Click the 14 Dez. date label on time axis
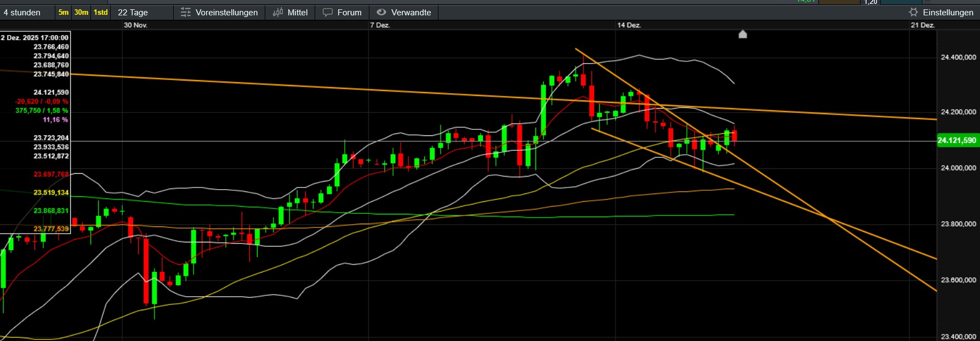The image size is (980, 341). pyautogui.click(x=629, y=25)
